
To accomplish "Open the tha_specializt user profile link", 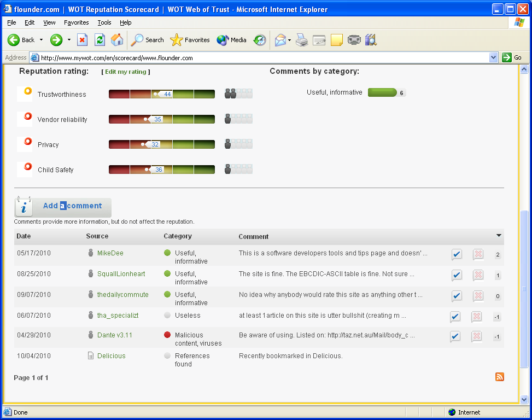I will pyautogui.click(x=118, y=316).
